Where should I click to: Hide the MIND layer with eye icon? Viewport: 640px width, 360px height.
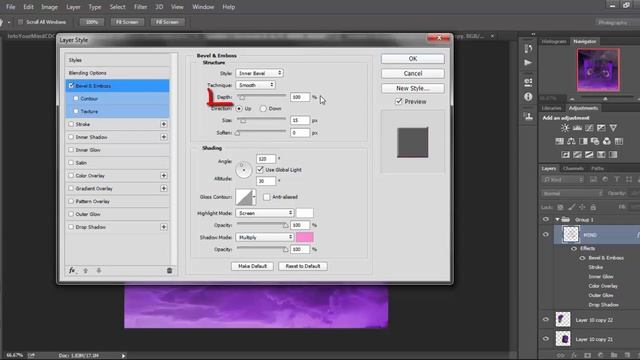(x=546, y=235)
